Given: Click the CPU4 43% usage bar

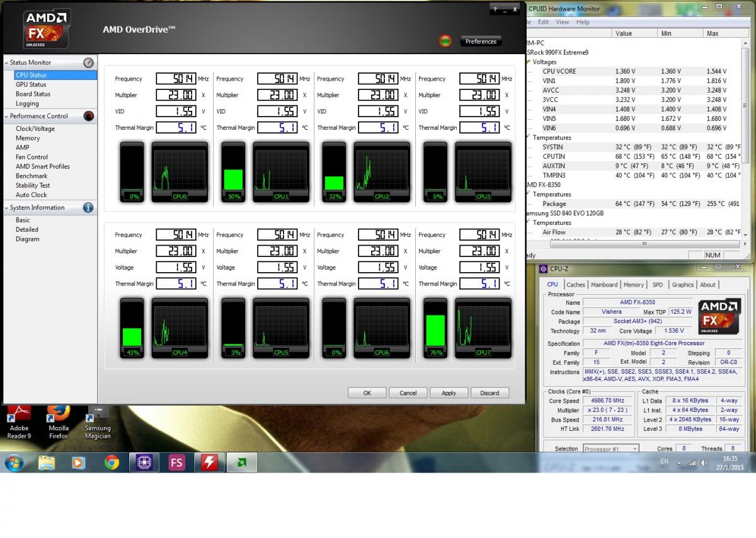Looking at the screenshot, I should pos(132,328).
